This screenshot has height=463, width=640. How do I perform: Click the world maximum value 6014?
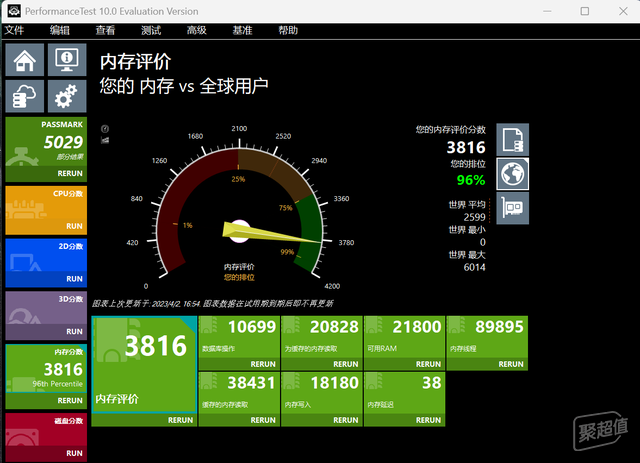pyautogui.click(x=474, y=267)
